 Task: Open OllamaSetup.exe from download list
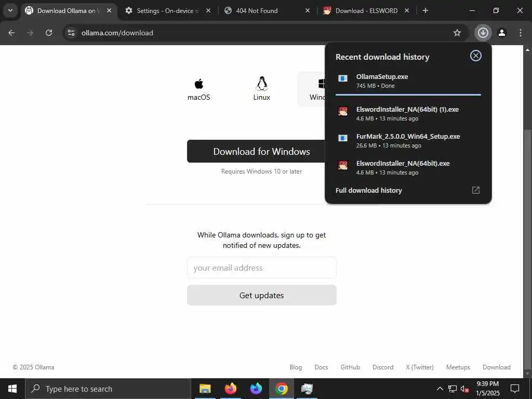click(x=408, y=81)
